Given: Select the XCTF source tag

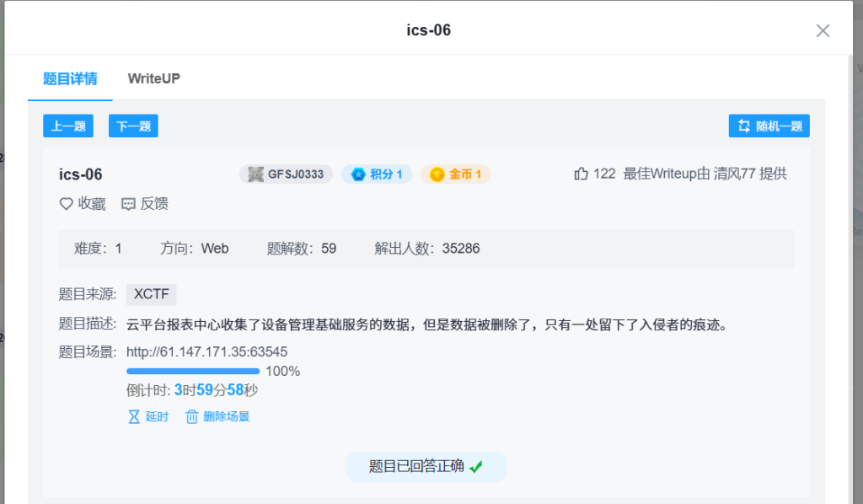Looking at the screenshot, I should [152, 294].
